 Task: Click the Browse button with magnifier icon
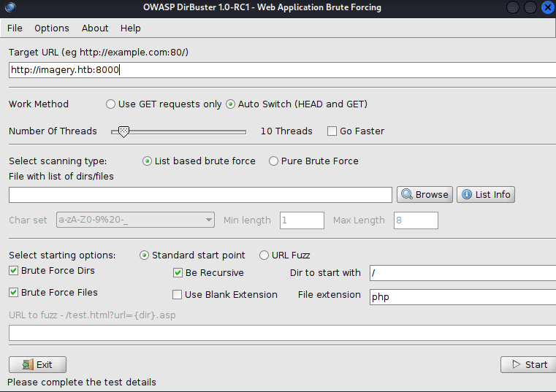click(x=424, y=195)
